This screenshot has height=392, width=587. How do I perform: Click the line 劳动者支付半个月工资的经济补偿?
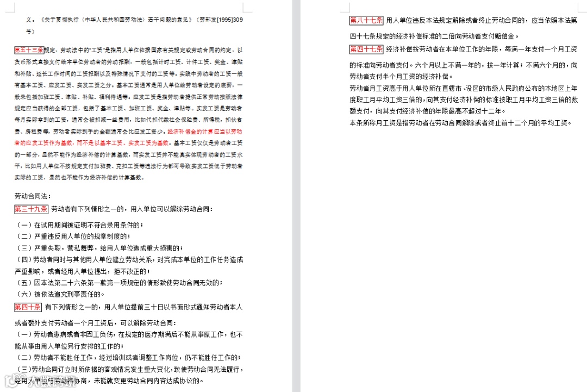point(402,76)
